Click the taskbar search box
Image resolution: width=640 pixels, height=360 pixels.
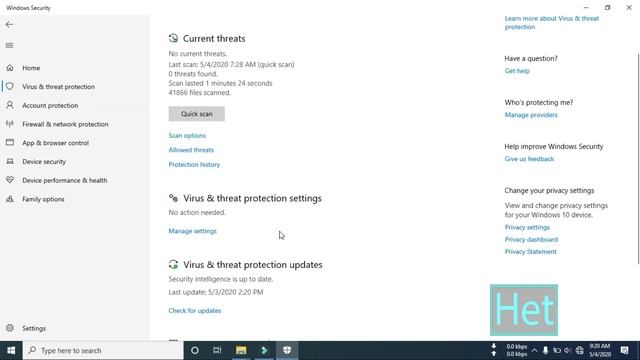coord(103,350)
